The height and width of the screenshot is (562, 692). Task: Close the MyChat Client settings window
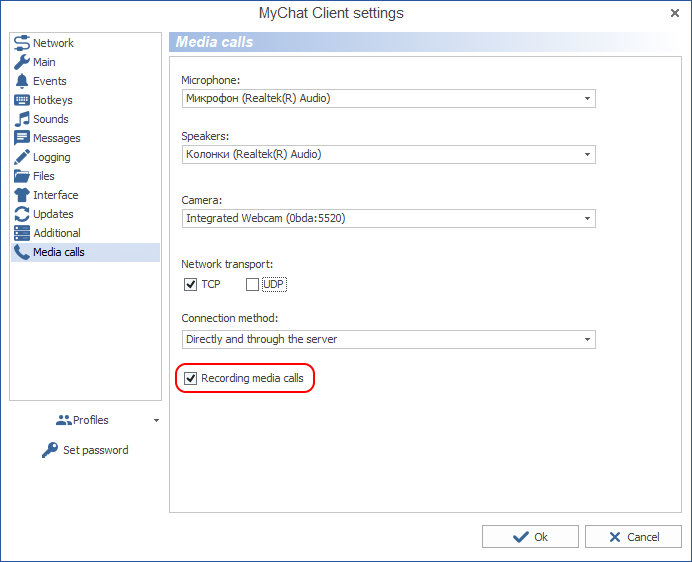[675, 13]
